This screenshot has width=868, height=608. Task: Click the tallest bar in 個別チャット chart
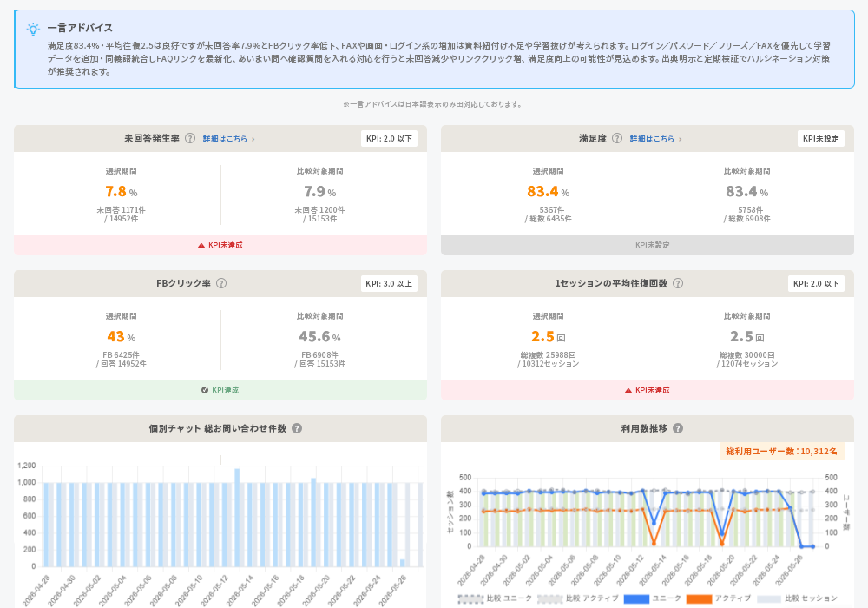[237, 518]
